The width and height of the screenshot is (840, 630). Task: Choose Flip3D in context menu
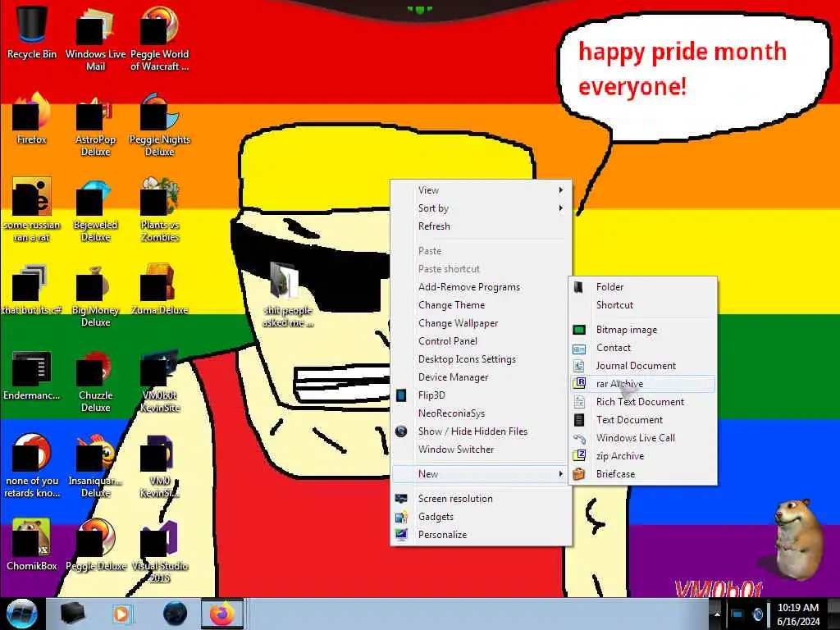tap(482, 395)
